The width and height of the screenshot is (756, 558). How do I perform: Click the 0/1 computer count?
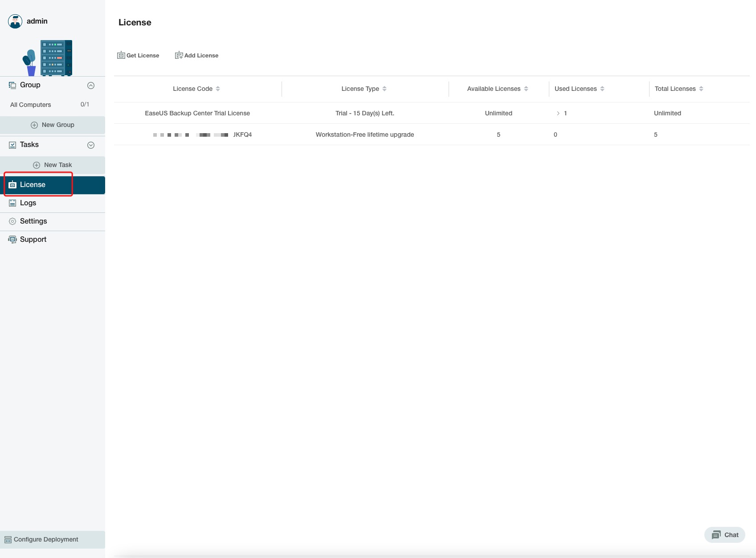pos(85,104)
